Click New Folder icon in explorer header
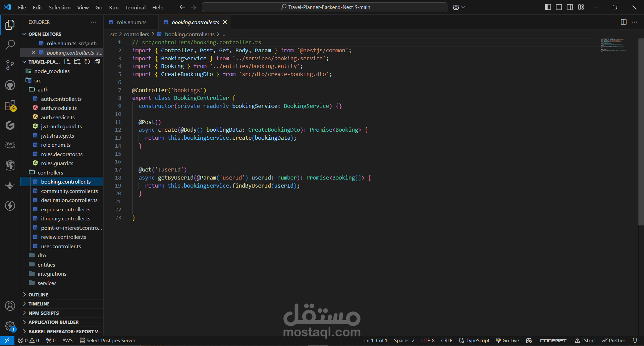 tap(77, 62)
